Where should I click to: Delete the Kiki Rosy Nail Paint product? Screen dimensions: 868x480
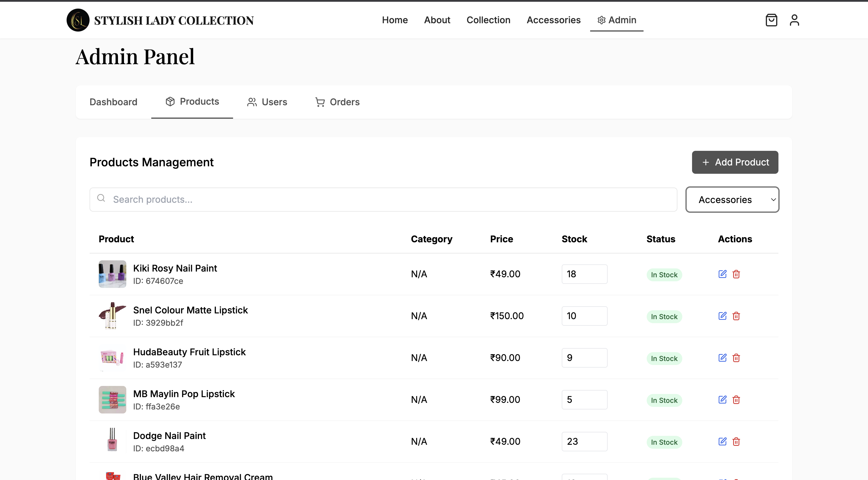[736, 274]
